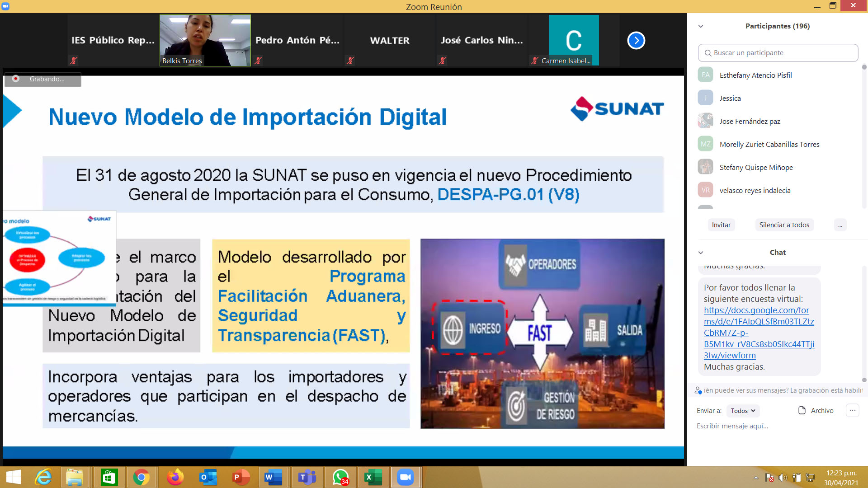
Task: Click the Archivo file button in chat
Action: pyautogui.click(x=816, y=411)
